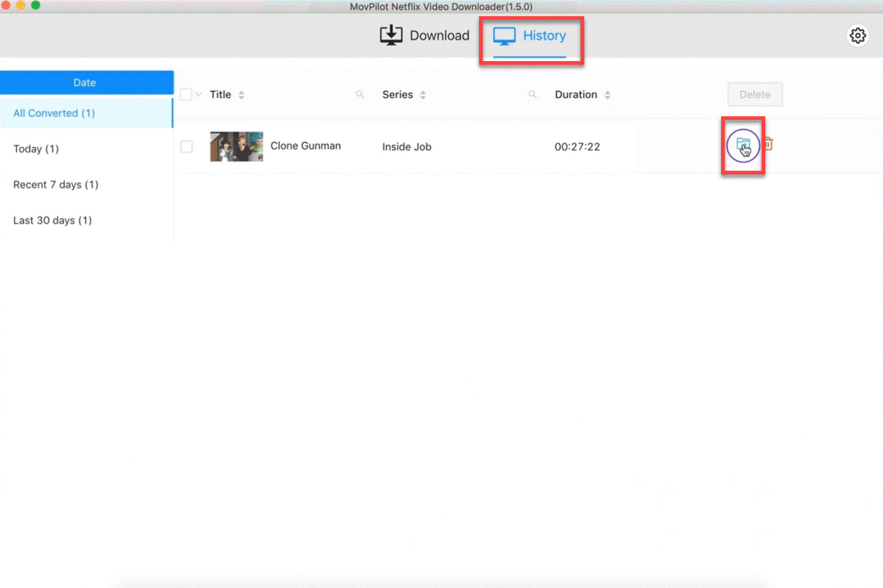
Task: Sort by Series using sort arrows
Action: [423, 95]
